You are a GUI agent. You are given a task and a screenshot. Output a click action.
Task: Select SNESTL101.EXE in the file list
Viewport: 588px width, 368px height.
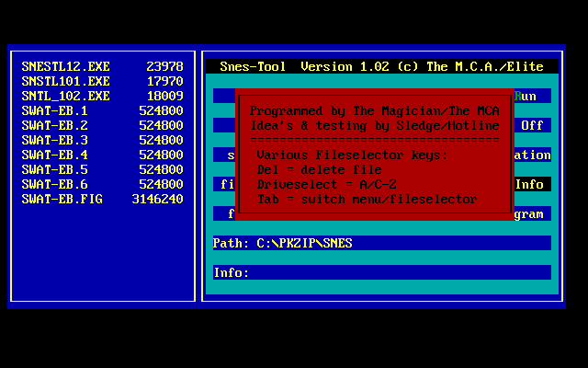tap(66, 81)
